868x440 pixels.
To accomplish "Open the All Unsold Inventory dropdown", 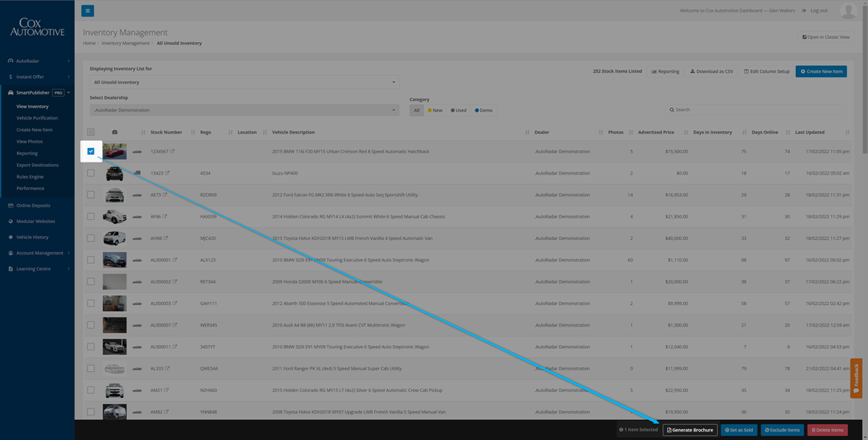I will [x=244, y=83].
